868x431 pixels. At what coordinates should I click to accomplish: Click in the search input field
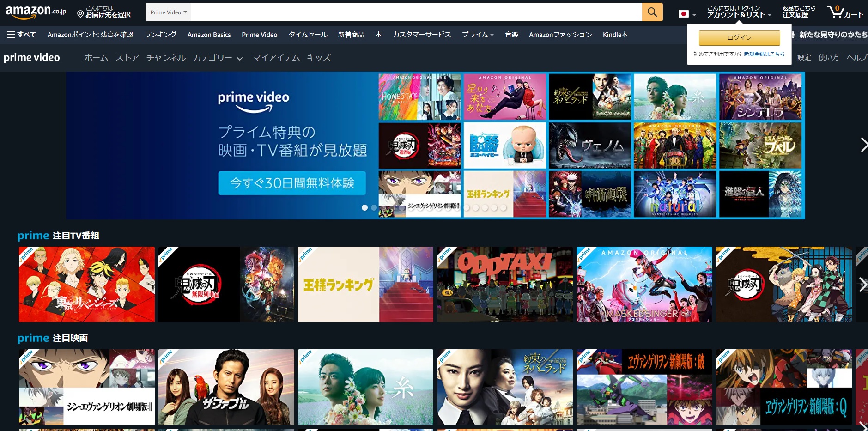416,12
